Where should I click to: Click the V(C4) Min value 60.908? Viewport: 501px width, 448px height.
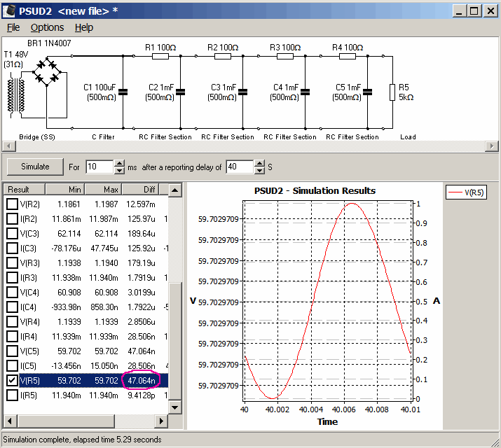69,292
